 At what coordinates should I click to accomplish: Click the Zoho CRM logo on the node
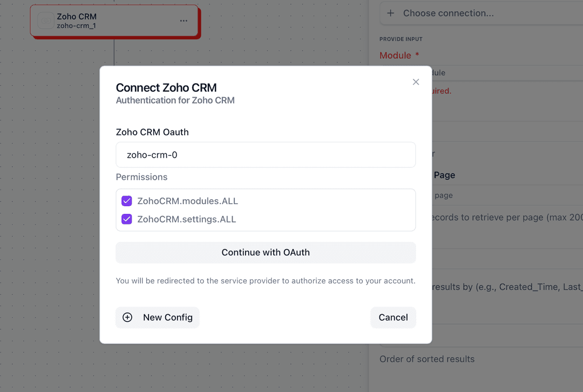pyautogui.click(x=46, y=21)
